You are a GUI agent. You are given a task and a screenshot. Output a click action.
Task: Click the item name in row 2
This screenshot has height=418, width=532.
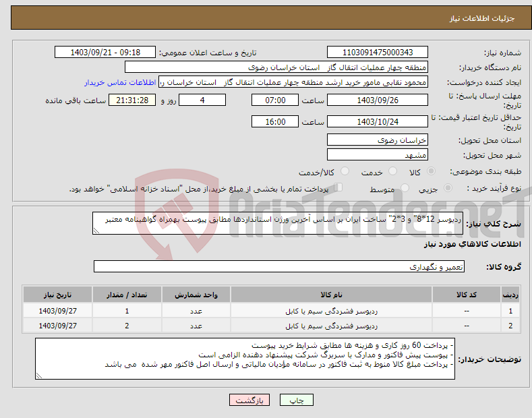click(331, 326)
